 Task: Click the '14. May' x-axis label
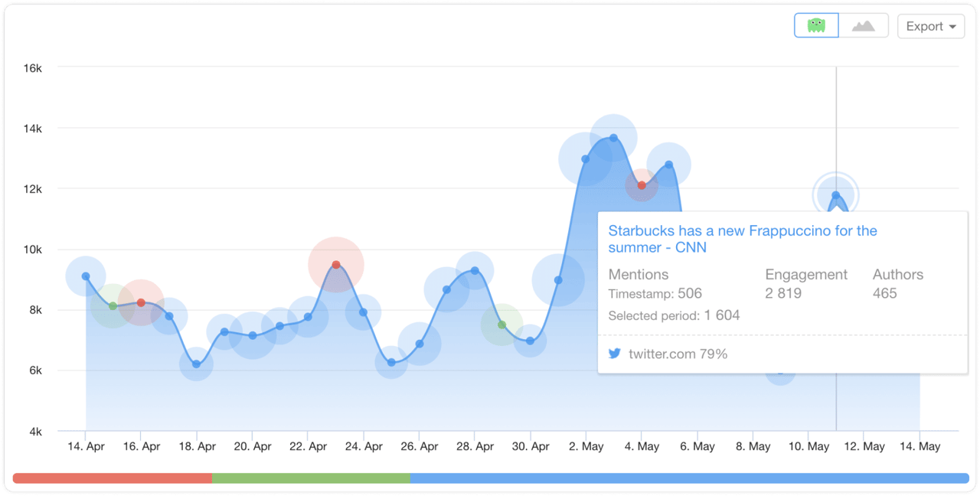click(920, 446)
